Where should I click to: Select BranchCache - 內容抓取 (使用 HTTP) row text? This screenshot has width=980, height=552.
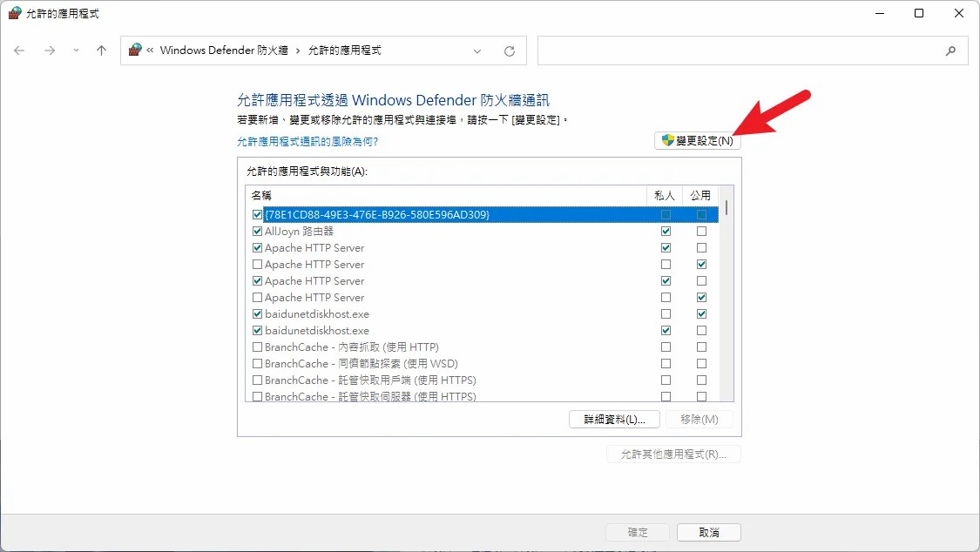point(351,347)
